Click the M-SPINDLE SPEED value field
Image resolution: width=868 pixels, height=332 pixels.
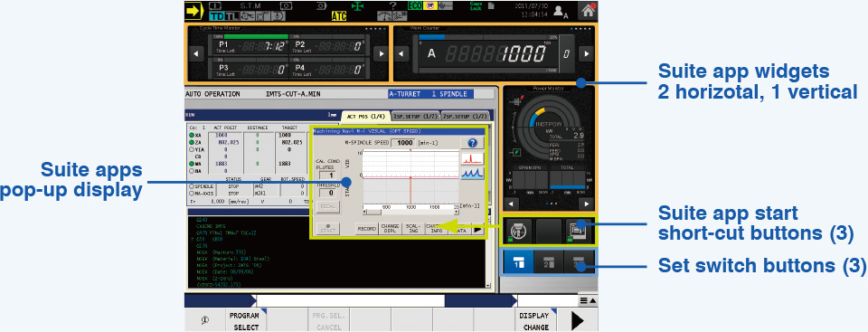(403, 143)
